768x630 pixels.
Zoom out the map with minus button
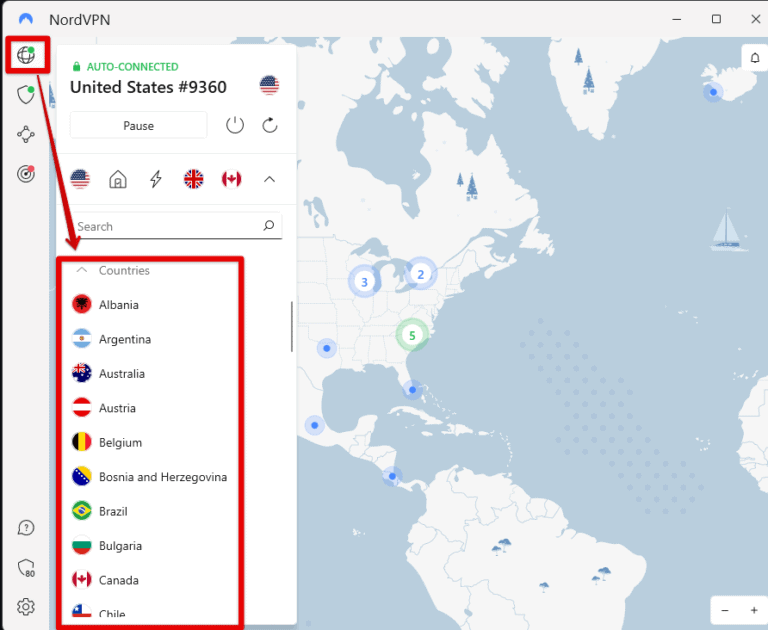725,610
